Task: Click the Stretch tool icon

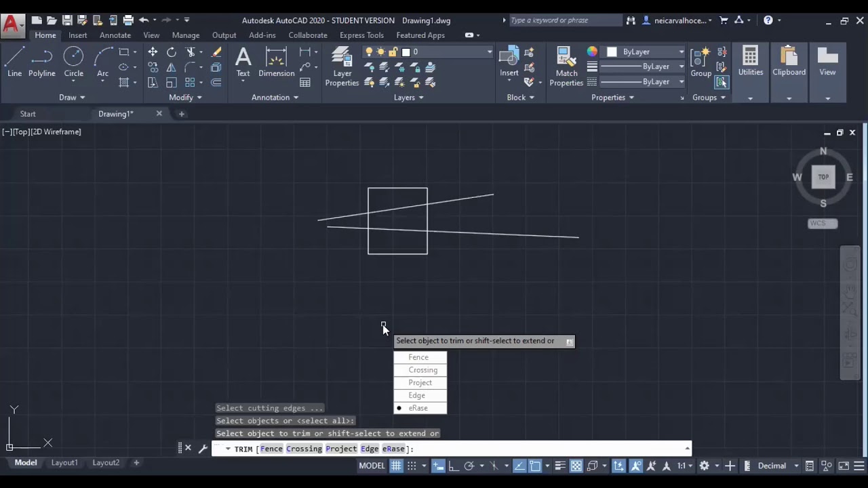Action: point(153,82)
